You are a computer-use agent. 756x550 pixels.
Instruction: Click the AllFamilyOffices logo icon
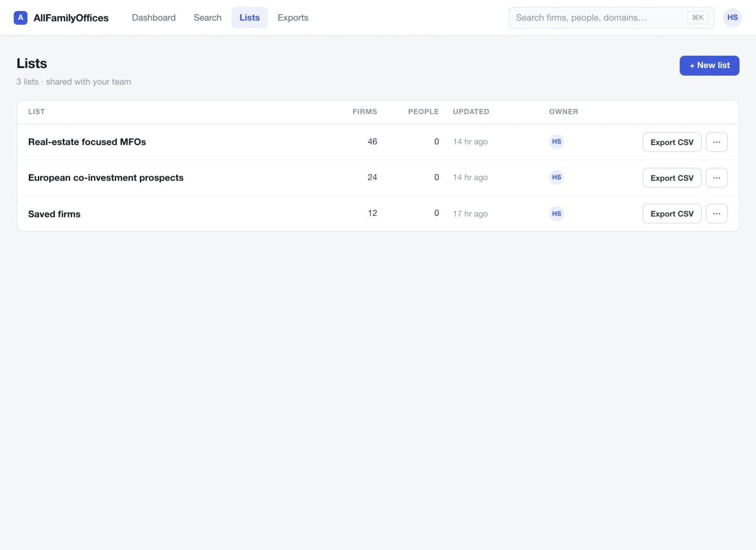click(20, 18)
